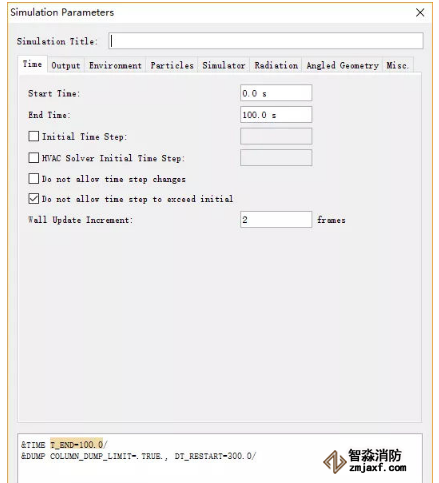Close the Simulation Parameters dialog
Image resolution: width=439 pixels, height=483 pixels.
coord(420,13)
